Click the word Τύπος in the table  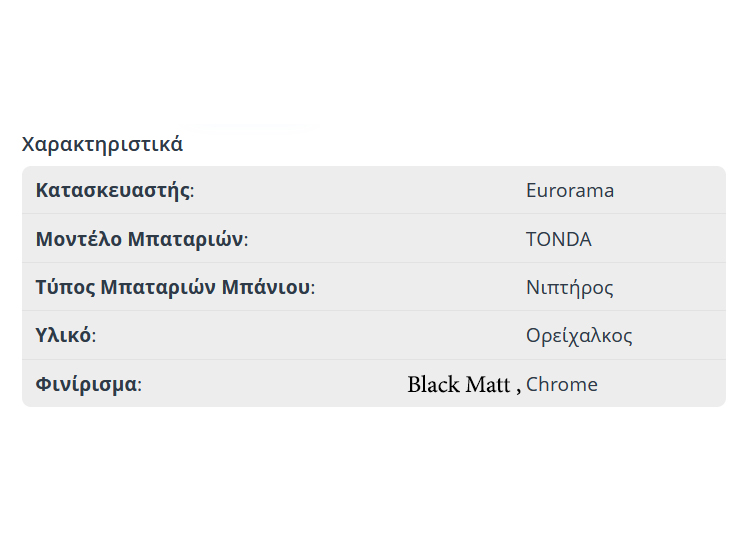tap(65, 288)
